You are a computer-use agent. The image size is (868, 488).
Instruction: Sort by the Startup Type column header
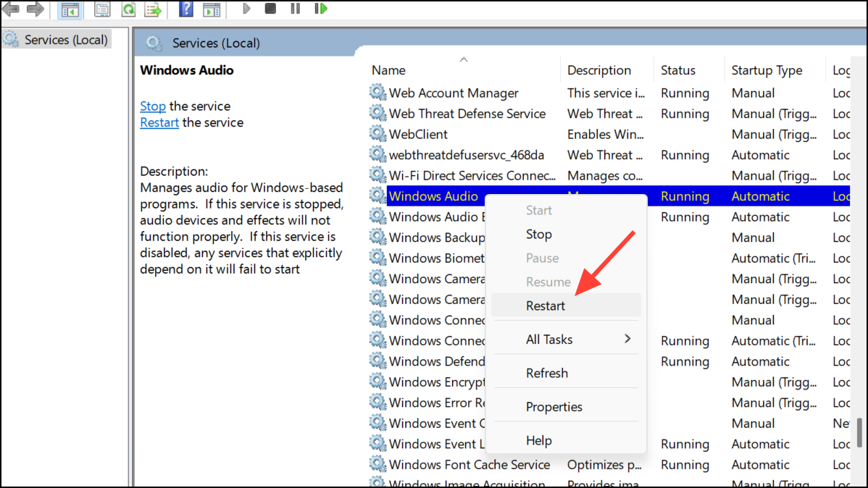(767, 71)
